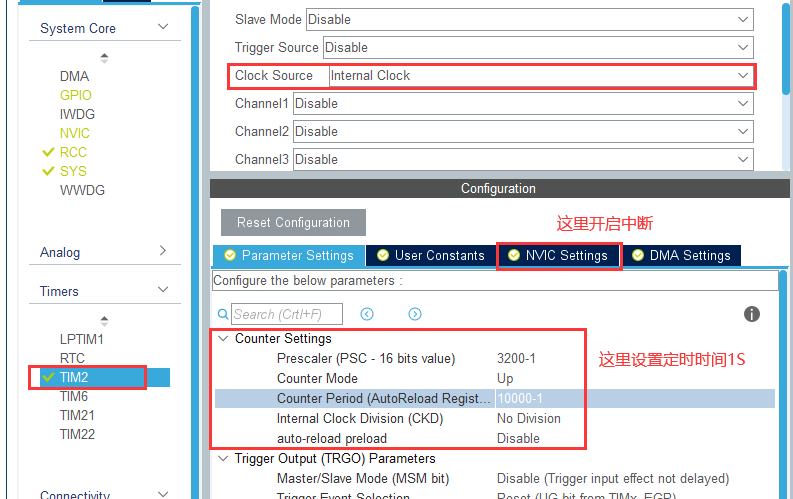
Task: Click the parameter list vertical scrollbar
Action: pyautogui.click(x=782, y=384)
